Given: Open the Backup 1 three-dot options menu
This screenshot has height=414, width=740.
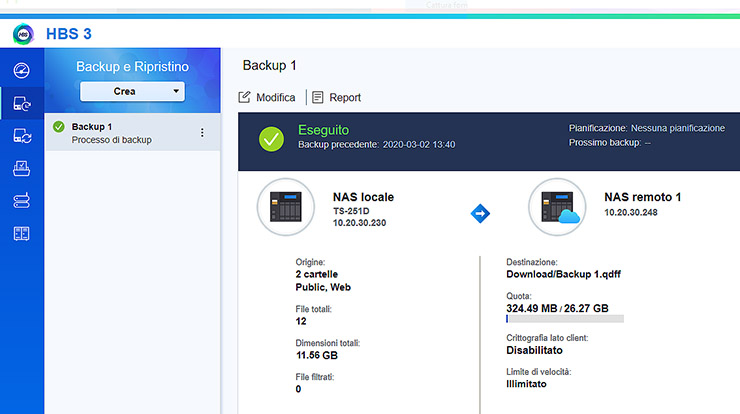Looking at the screenshot, I should point(202,132).
